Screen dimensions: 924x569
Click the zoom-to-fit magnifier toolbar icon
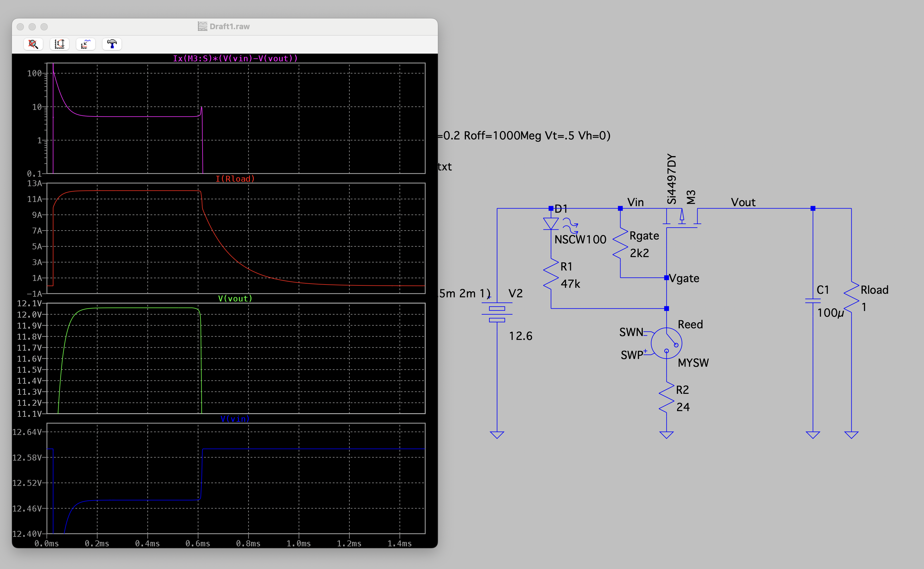(x=33, y=44)
